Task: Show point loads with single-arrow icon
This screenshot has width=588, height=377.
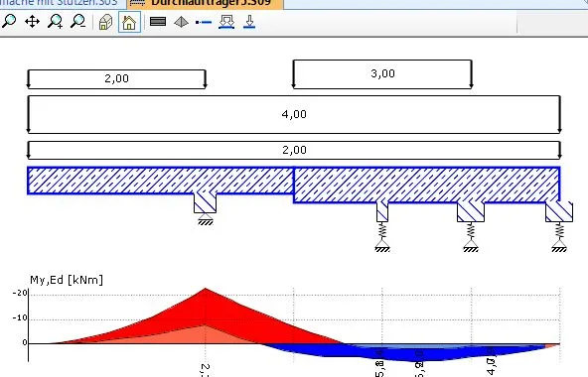Action: pos(249,22)
